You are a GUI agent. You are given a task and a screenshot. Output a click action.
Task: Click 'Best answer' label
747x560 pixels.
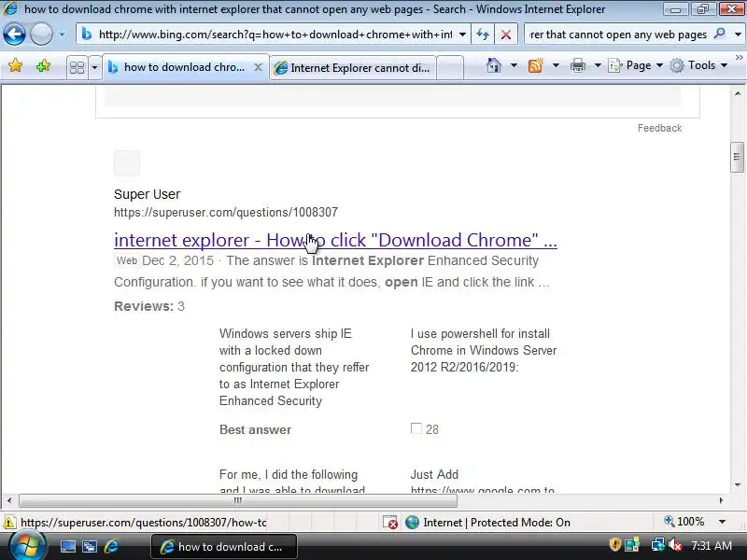click(x=255, y=429)
